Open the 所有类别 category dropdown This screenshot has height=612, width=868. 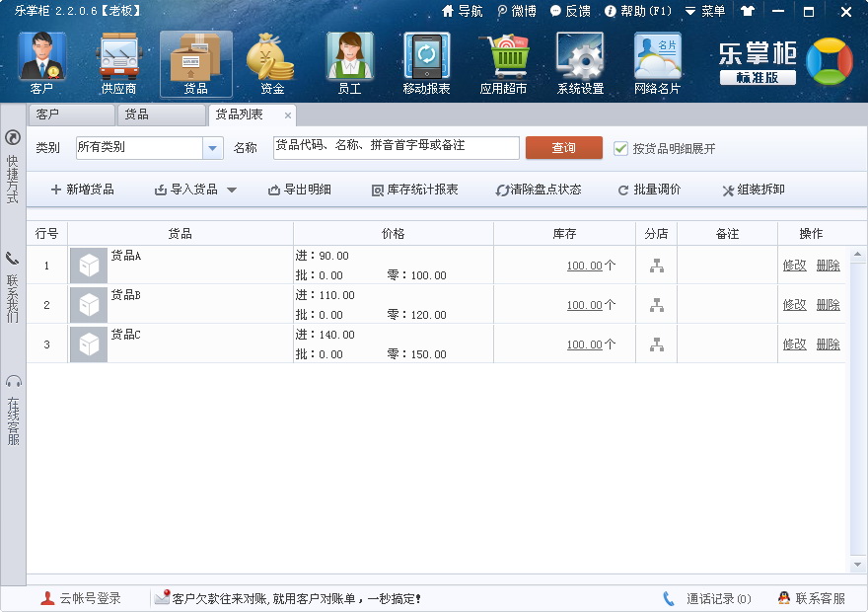coord(213,148)
